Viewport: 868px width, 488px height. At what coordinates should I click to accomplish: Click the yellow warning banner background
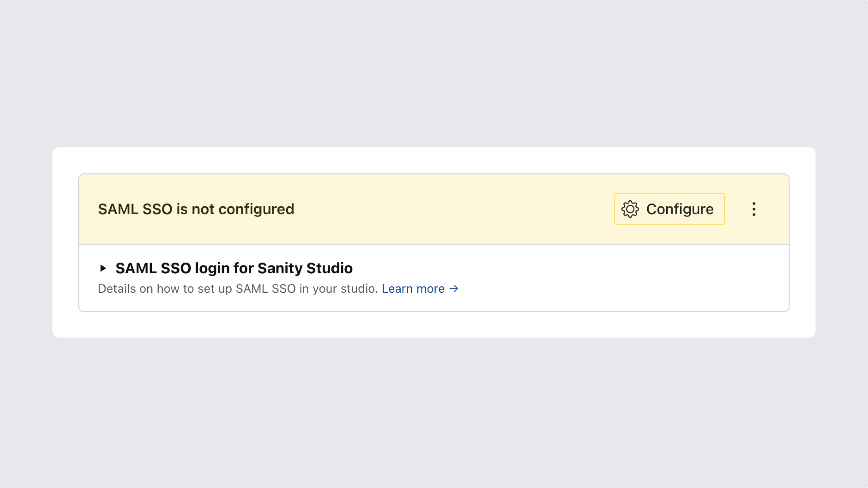438,209
